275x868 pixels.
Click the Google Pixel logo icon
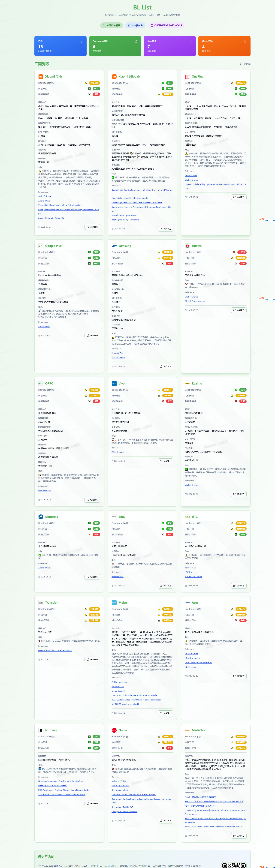[x=41, y=246]
